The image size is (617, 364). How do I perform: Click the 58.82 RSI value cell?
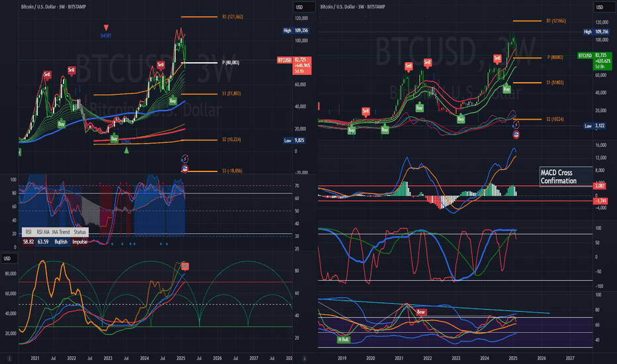28,242
